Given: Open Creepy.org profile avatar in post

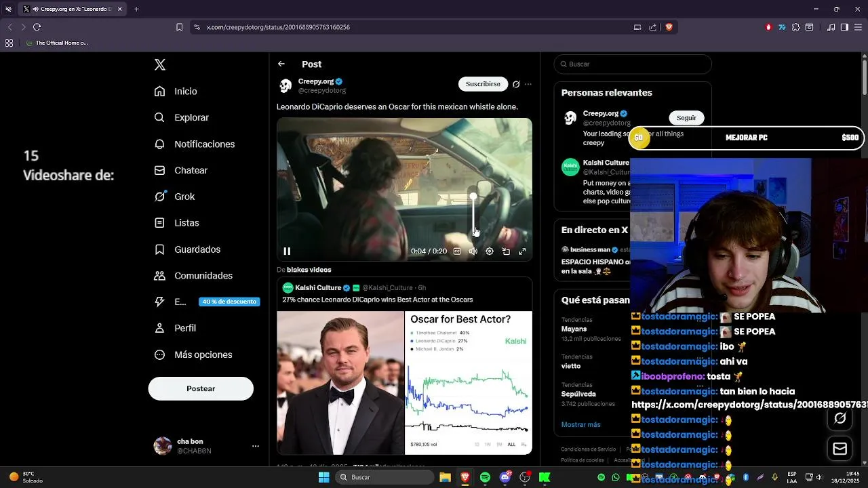Looking at the screenshot, I should coord(285,85).
